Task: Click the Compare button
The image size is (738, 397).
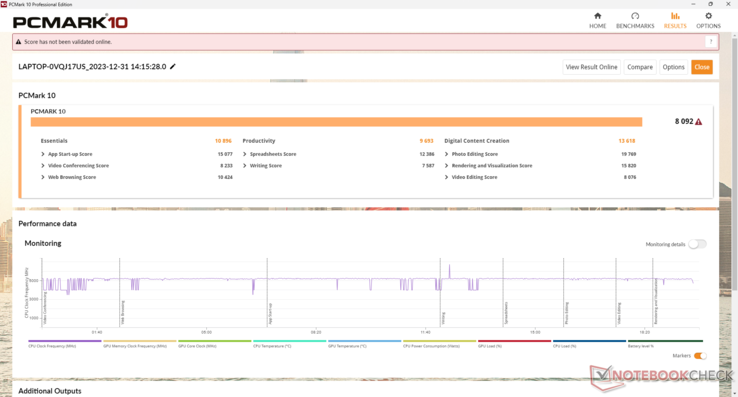Action: pos(640,67)
